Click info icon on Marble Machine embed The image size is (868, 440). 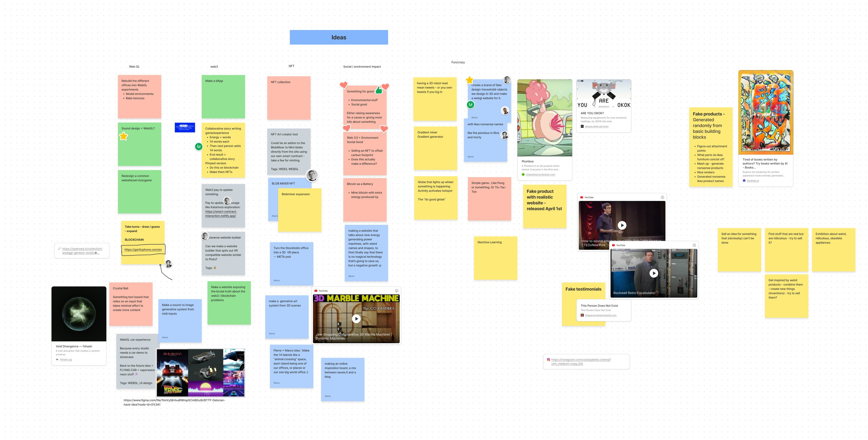397,291
